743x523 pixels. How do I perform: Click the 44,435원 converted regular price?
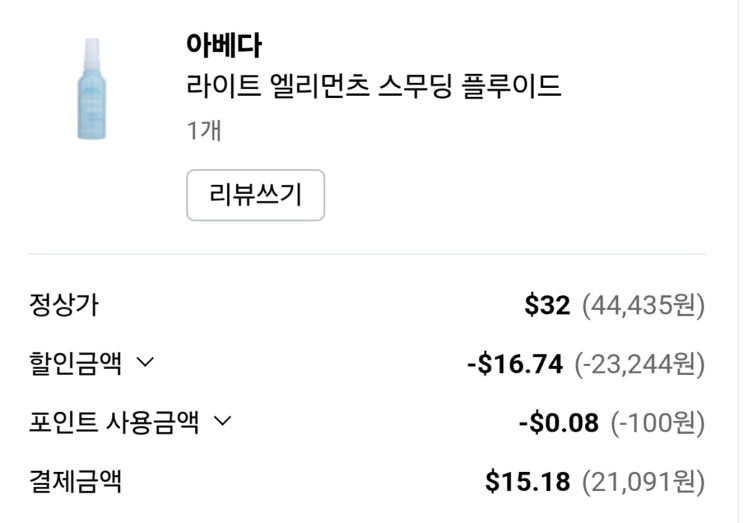(643, 306)
